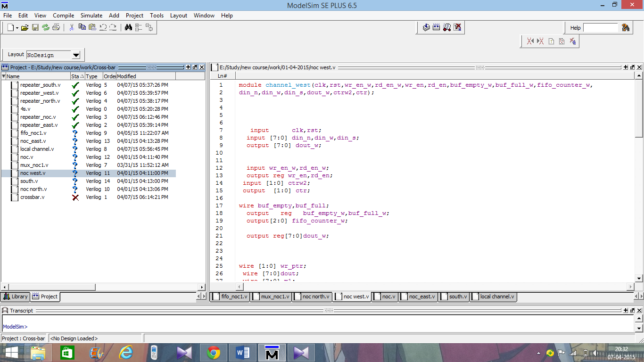
Task: Open the Windows Start button
Action: coord(12,353)
